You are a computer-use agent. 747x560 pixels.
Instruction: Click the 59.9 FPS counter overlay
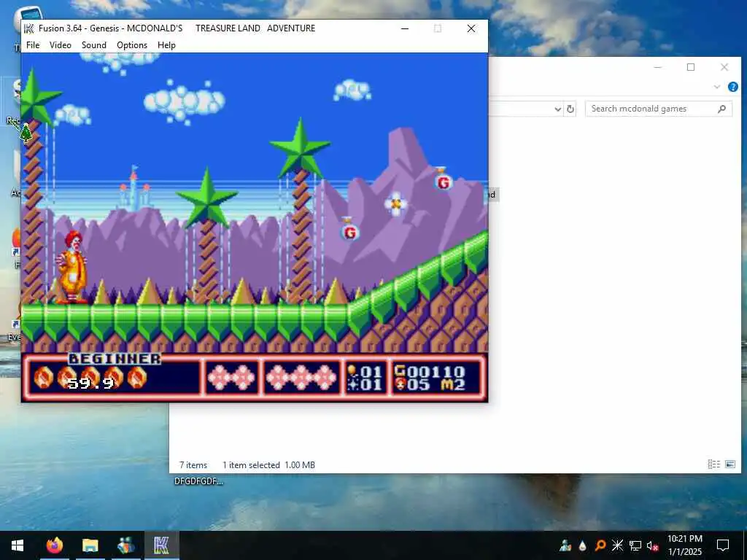click(90, 383)
